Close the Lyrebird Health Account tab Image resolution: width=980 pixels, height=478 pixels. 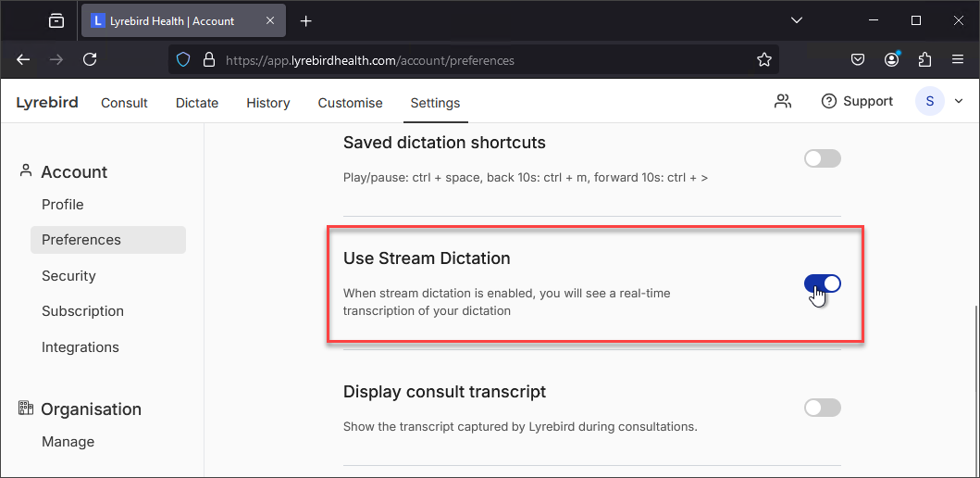pyautogui.click(x=270, y=20)
